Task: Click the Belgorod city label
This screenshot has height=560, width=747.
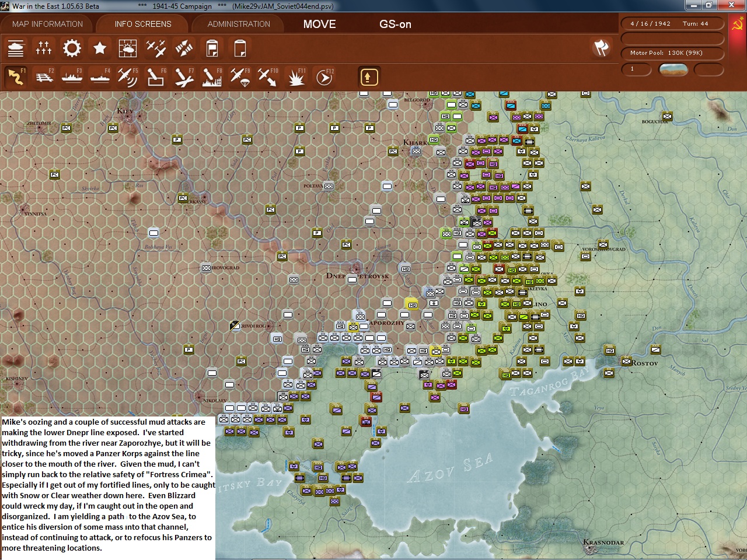Action: (x=417, y=100)
